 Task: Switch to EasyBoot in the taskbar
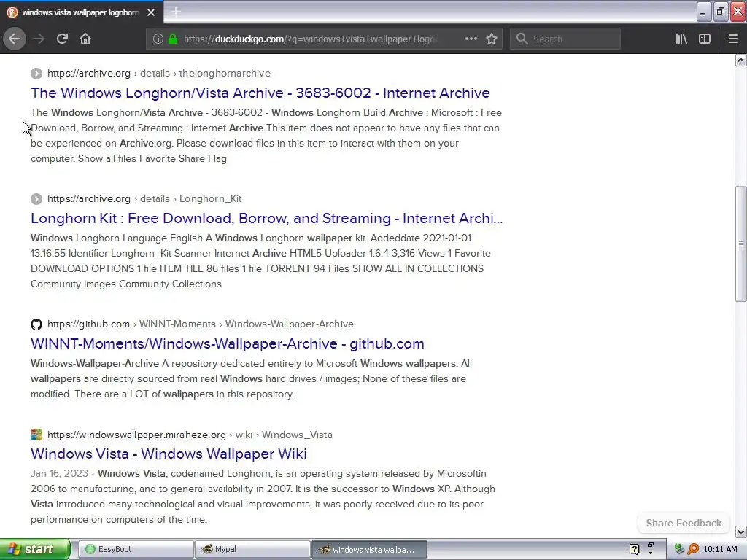point(135,549)
